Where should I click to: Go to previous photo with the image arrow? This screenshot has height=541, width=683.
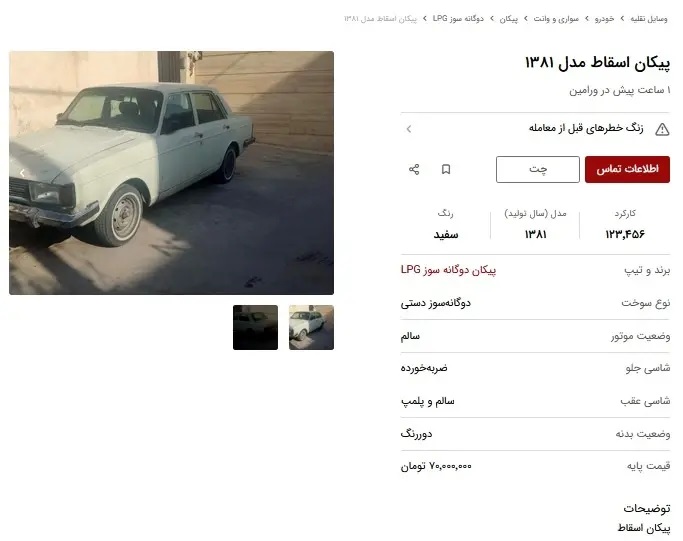tap(22, 173)
